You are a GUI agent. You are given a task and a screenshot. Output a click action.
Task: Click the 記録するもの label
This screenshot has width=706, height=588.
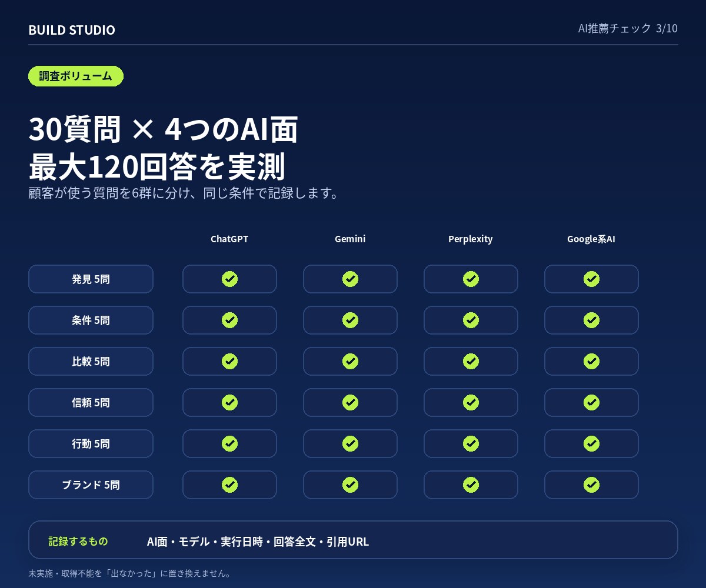(78, 541)
